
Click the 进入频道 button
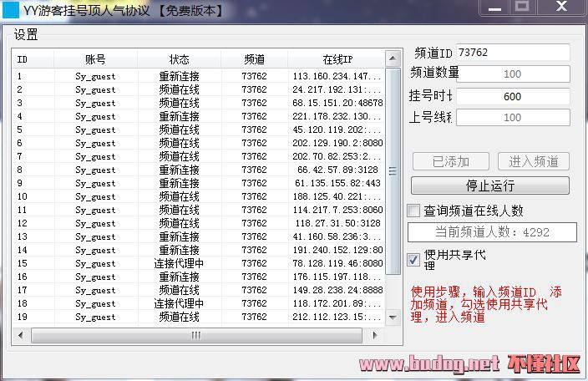[534, 161]
